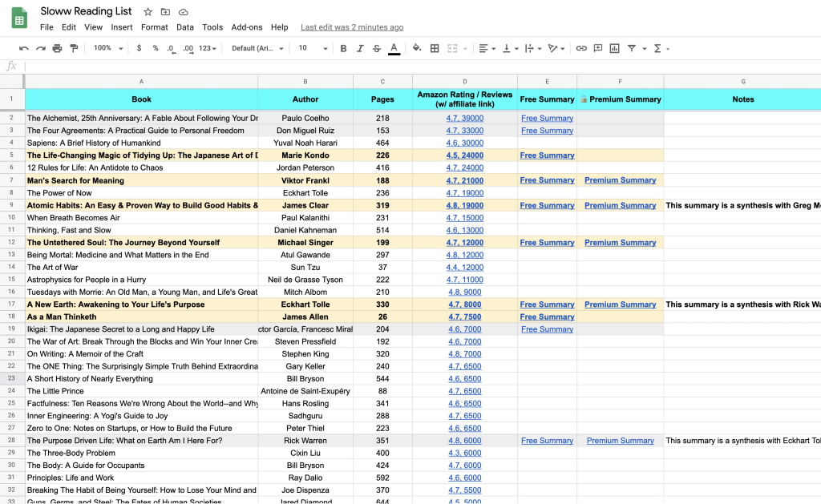The height and width of the screenshot is (504, 821).
Task: Open Premium Summary link for Atomic Habits
Action: [x=620, y=205]
